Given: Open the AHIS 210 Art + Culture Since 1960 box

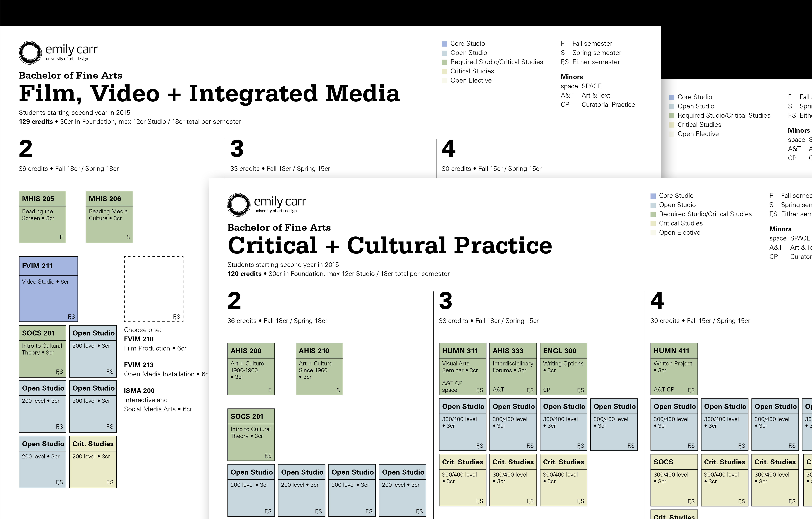Looking at the screenshot, I should [319, 369].
